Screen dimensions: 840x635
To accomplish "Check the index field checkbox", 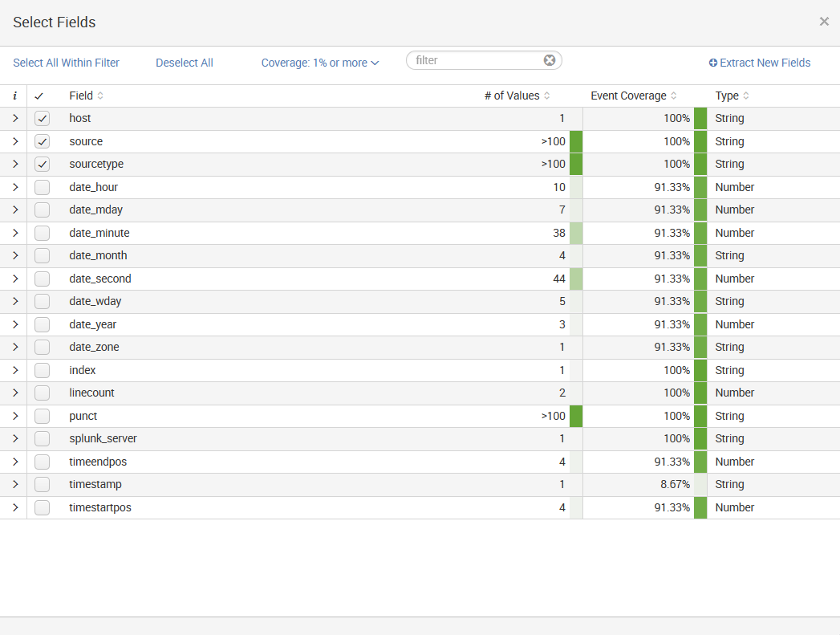I will [42, 370].
